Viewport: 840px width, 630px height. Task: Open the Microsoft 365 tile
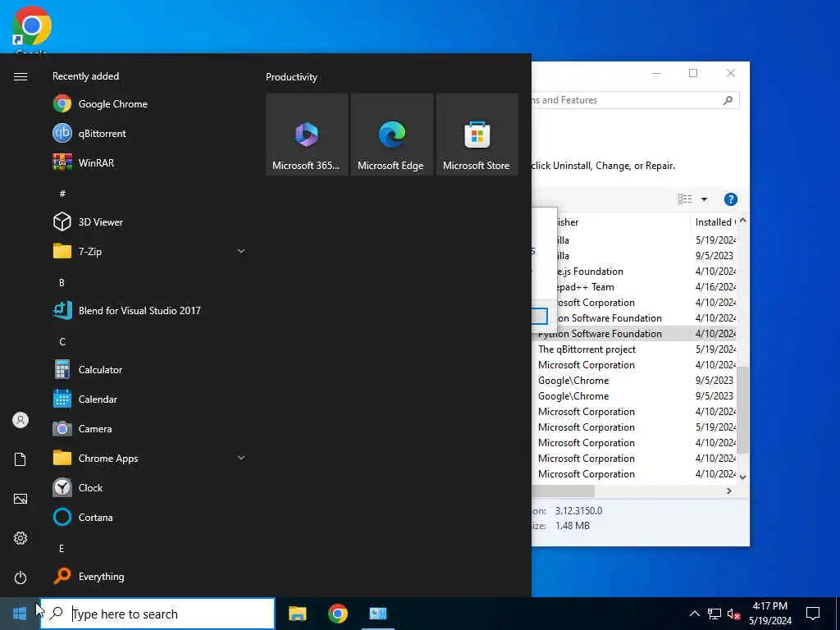pyautogui.click(x=307, y=135)
